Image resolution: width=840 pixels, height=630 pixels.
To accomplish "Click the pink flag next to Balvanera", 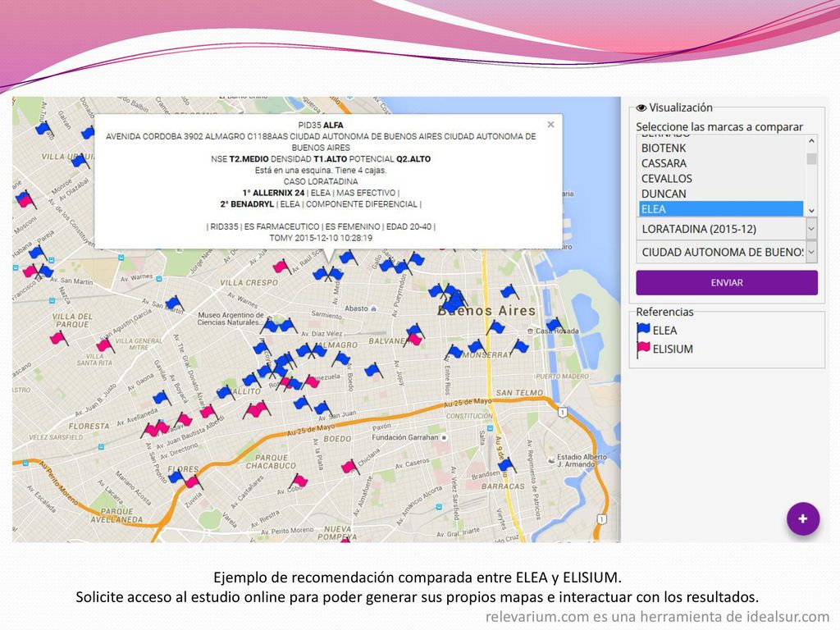I will pos(414,339).
